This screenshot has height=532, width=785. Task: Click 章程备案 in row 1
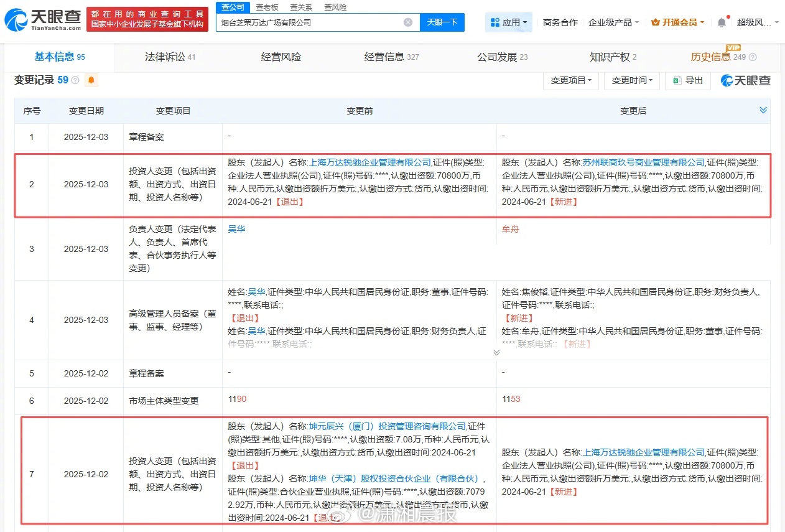click(x=147, y=137)
